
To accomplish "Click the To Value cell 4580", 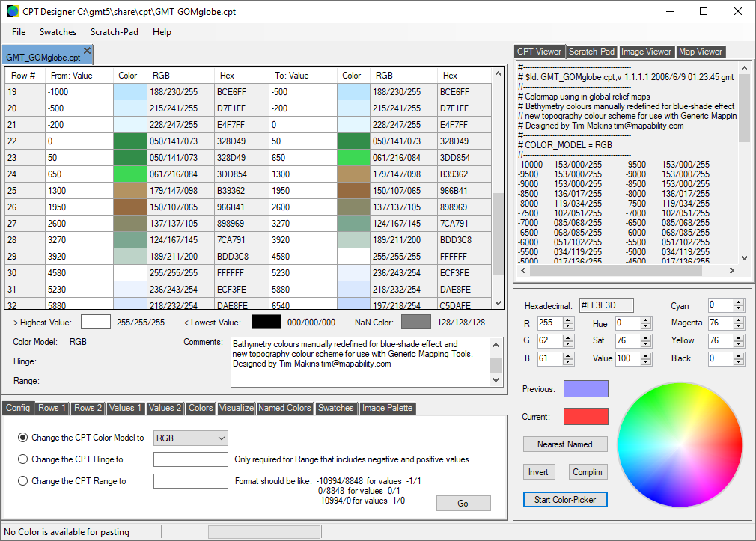I will pos(303,257).
